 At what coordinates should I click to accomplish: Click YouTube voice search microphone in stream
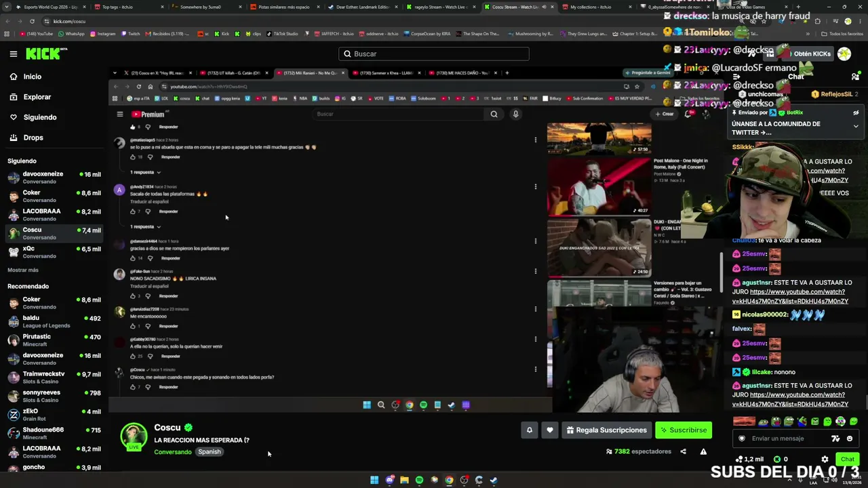pos(515,114)
